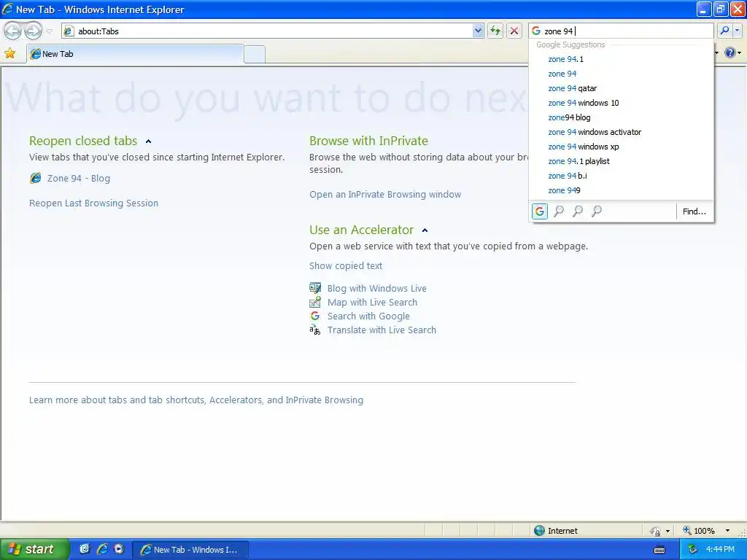Open a blank tab with the small tab button
This screenshot has width=747, height=560.
tap(255, 54)
